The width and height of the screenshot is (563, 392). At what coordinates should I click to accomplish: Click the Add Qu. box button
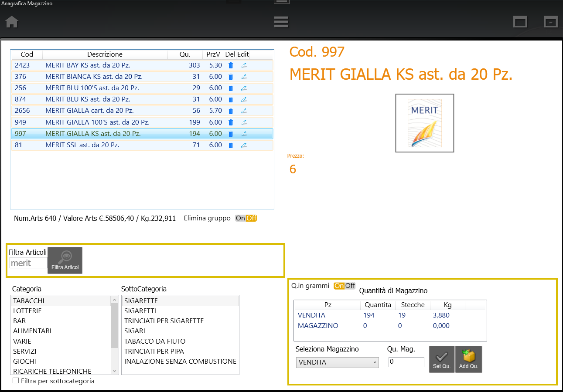pyautogui.click(x=469, y=359)
